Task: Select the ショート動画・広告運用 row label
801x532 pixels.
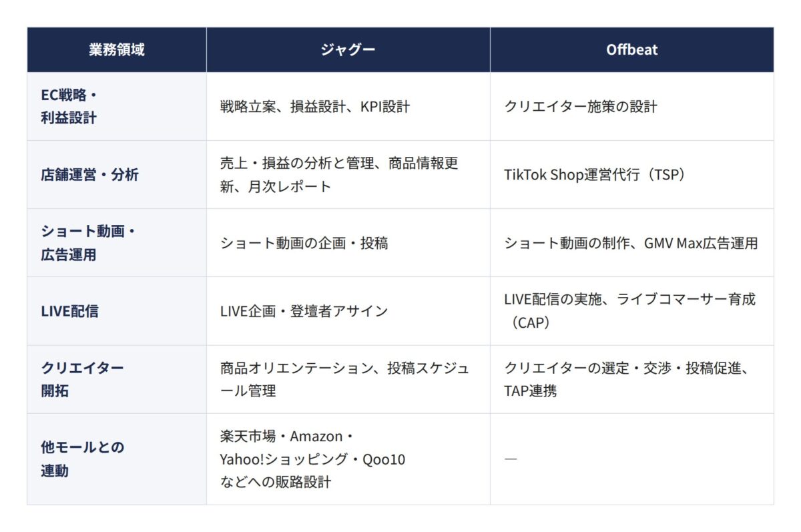Action: coord(117,243)
